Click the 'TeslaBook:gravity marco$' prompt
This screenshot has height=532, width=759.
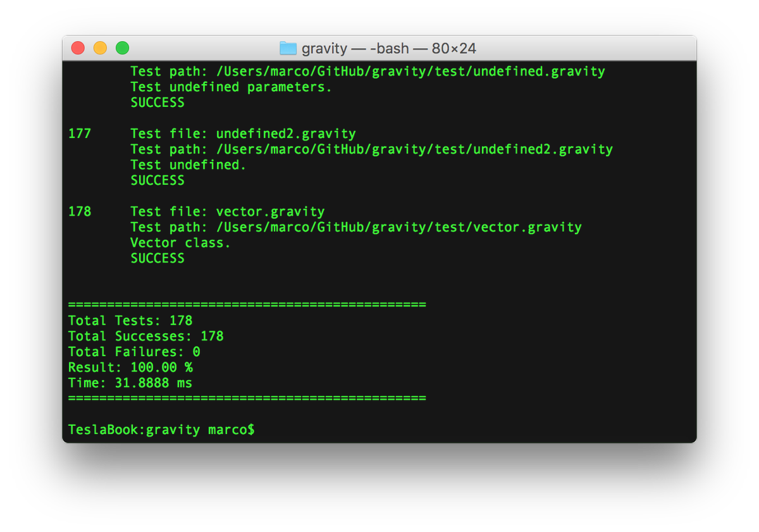[x=161, y=430]
